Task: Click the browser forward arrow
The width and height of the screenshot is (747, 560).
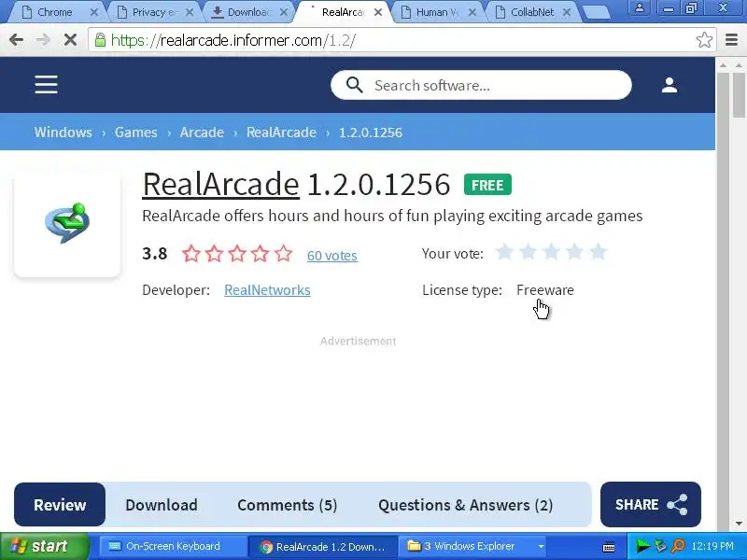Action: [43, 40]
